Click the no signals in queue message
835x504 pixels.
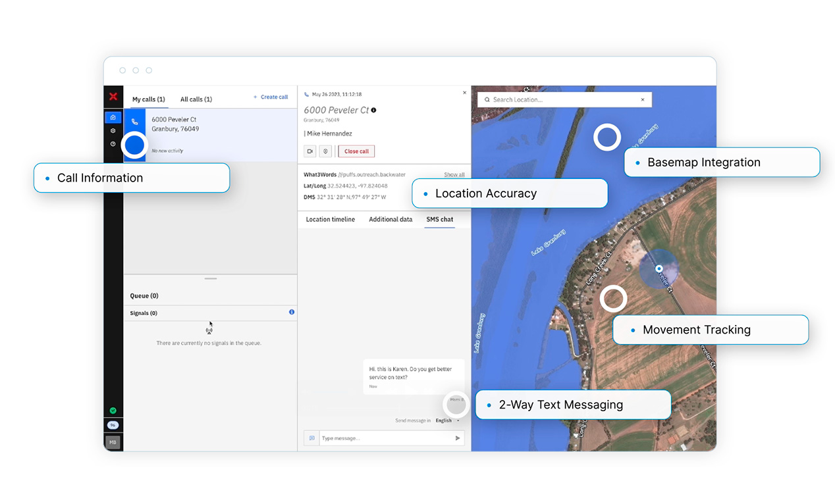tap(209, 343)
